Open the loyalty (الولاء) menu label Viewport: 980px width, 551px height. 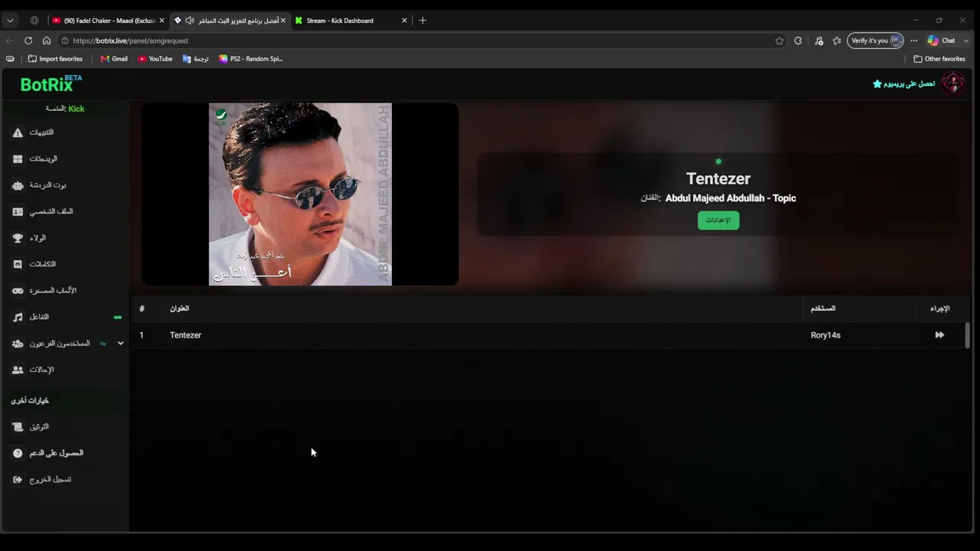(x=38, y=238)
